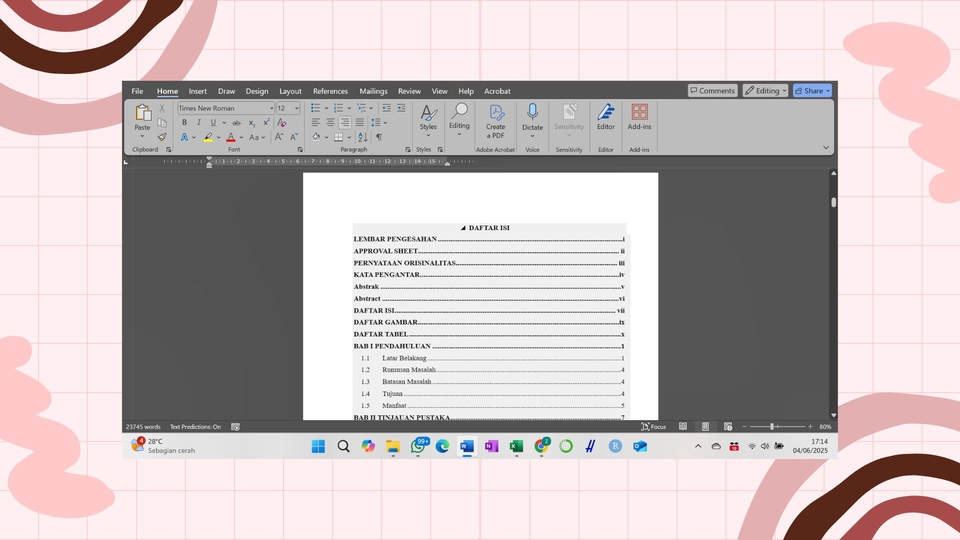This screenshot has height=540, width=960.
Task: Toggle Justify paragraph alignment
Action: 359,122
